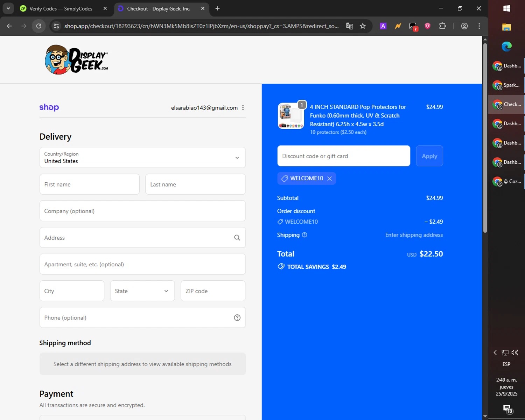Open the tab search dropdown arrow
The height and width of the screenshot is (420, 525).
8,8
